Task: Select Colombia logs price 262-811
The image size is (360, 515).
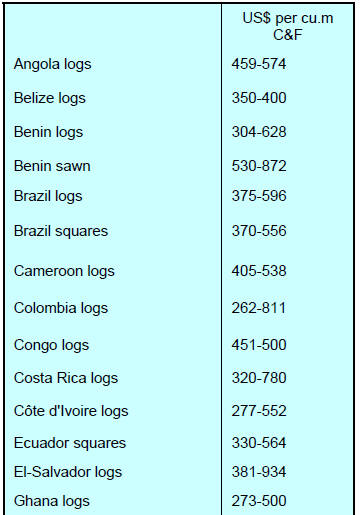Action: pos(259,308)
